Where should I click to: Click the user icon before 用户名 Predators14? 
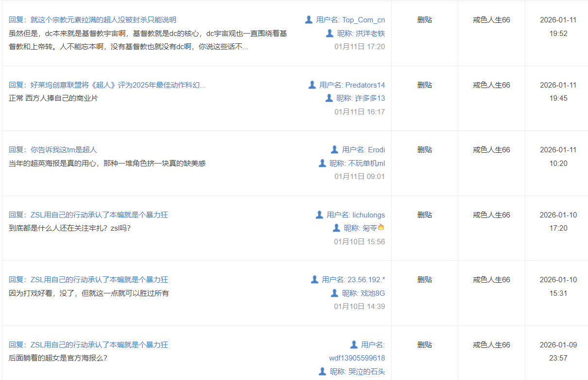[x=312, y=85]
